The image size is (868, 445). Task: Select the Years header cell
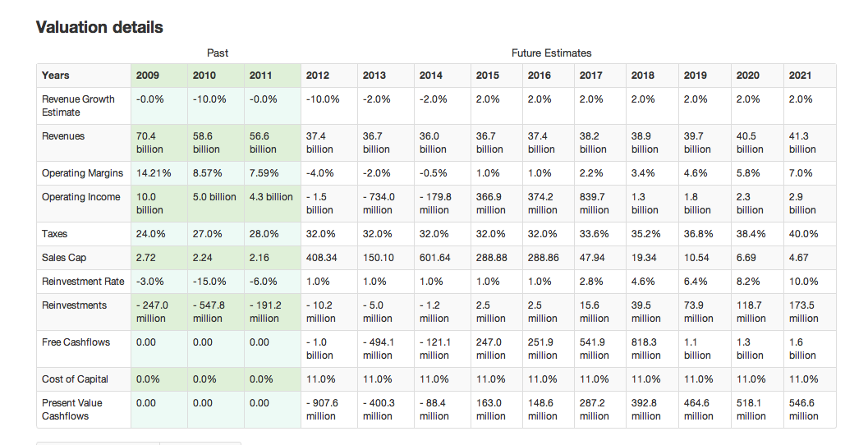coord(56,76)
